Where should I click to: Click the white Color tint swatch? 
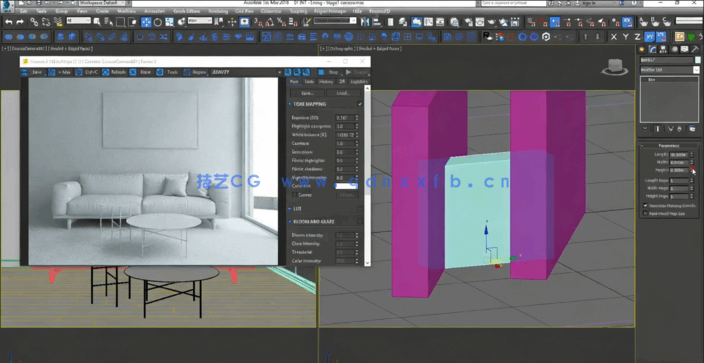pyautogui.click(x=346, y=186)
